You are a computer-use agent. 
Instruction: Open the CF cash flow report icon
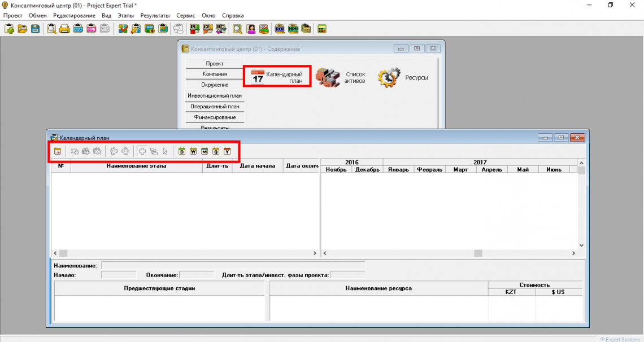[207, 29]
